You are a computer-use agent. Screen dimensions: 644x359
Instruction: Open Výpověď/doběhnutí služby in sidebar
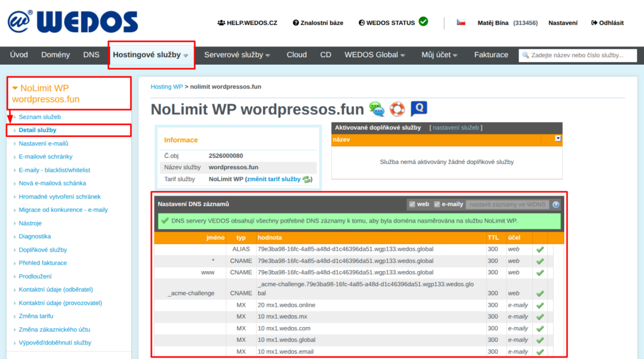(x=55, y=343)
